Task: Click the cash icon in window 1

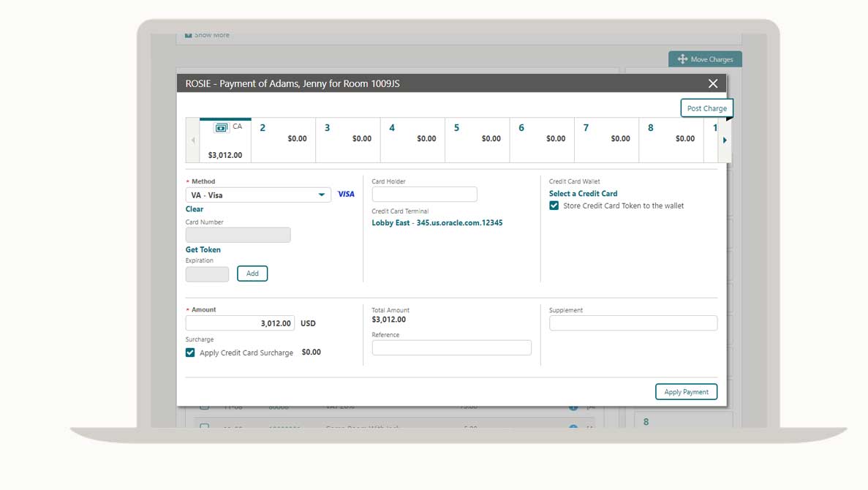Action: coord(222,127)
